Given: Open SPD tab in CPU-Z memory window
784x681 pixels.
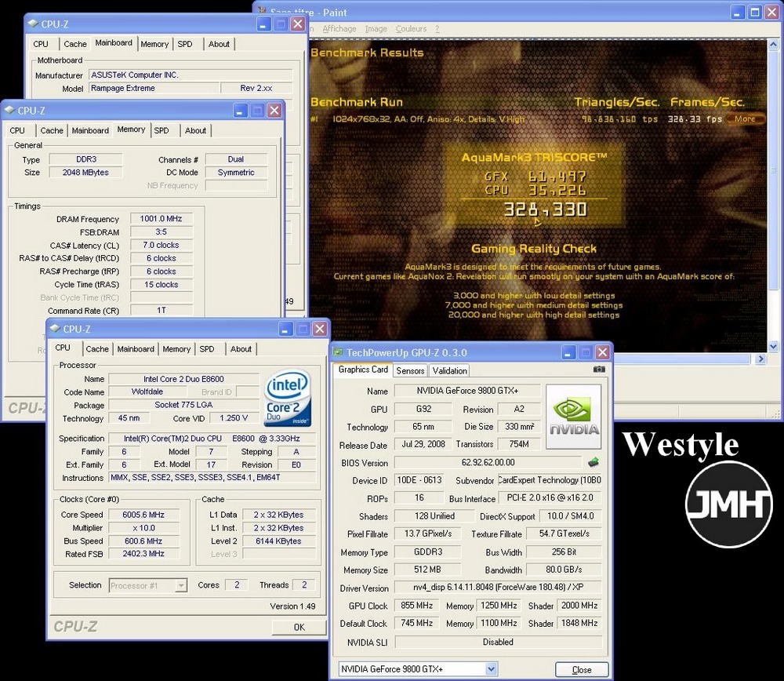Looking at the screenshot, I should tap(161, 130).
